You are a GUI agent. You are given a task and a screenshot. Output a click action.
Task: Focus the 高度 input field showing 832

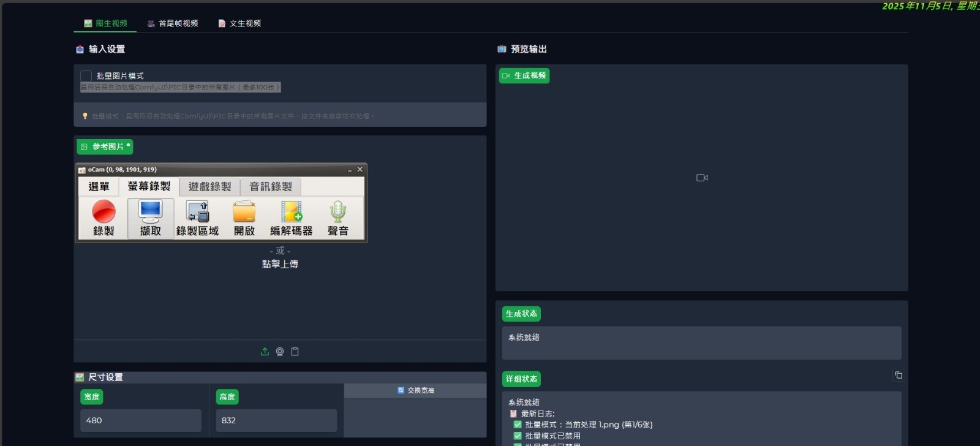(x=276, y=420)
